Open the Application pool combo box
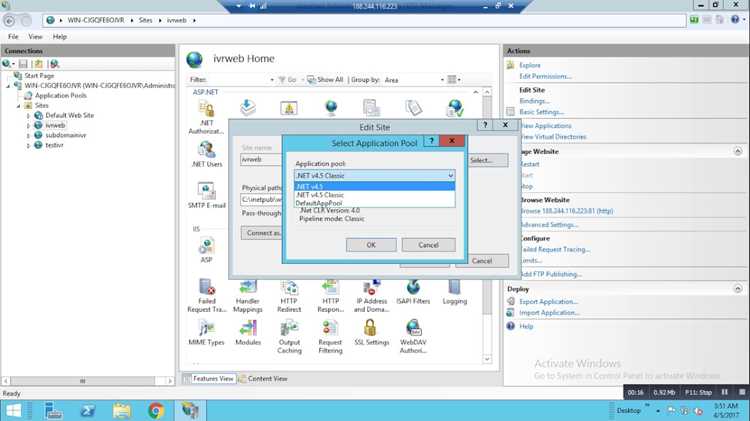 375,176
